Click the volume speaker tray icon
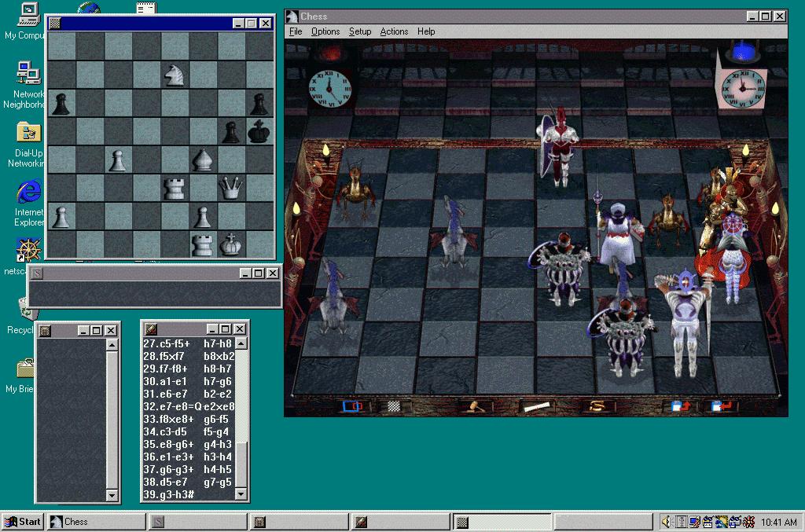805x532 pixels. click(x=667, y=523)
